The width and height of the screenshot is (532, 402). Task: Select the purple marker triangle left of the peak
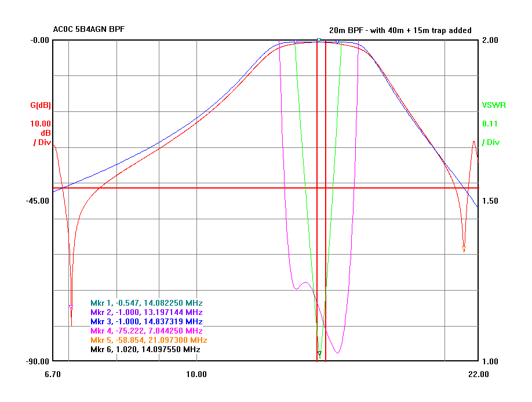coord(296,42)
